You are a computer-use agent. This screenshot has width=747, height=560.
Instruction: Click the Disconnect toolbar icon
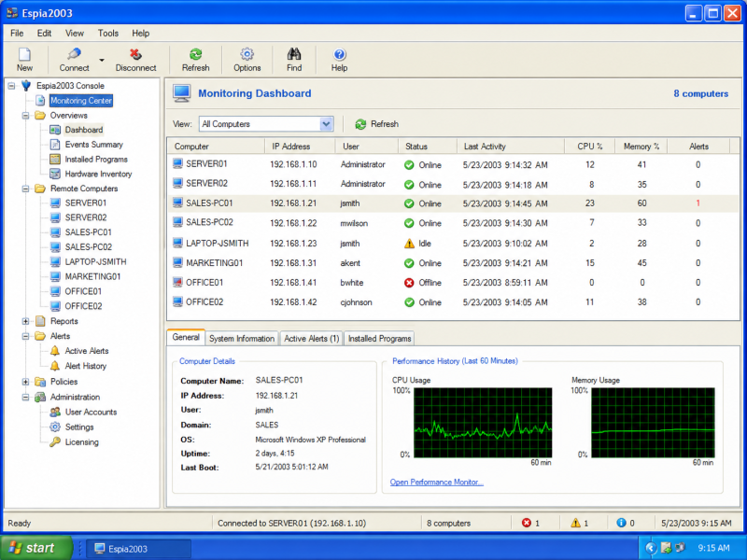tap(135, 54)
